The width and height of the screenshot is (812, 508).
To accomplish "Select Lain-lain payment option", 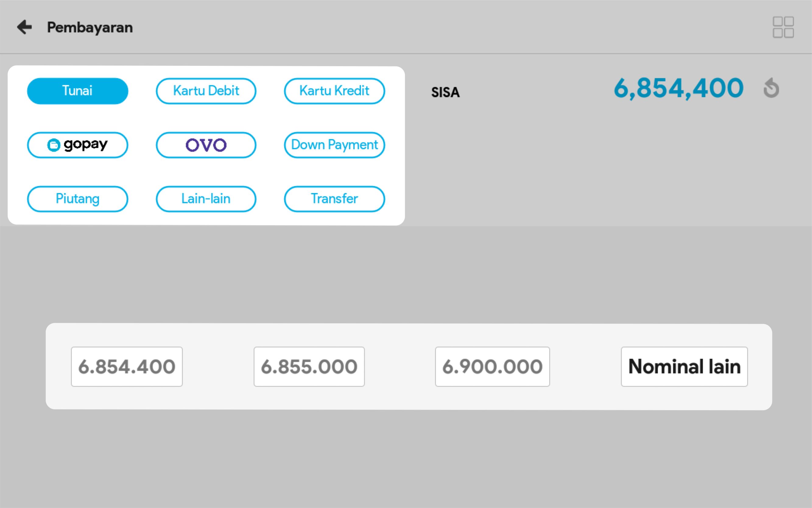I will click(x=206, y=199).
